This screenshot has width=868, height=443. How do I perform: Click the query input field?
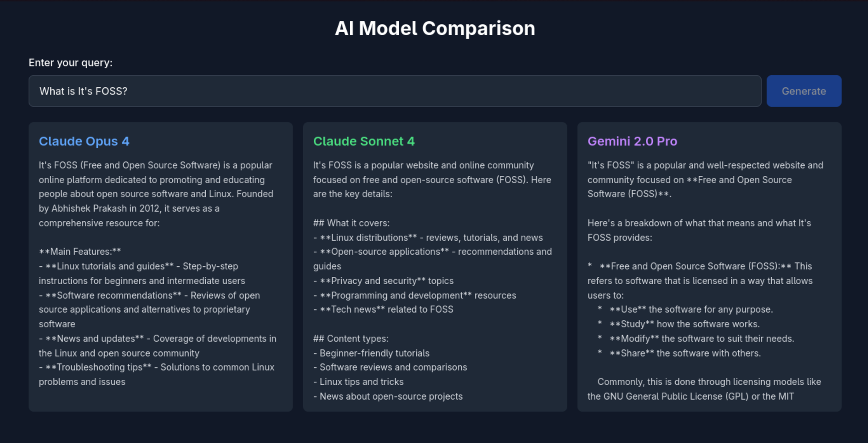click(x=395, y=91)
